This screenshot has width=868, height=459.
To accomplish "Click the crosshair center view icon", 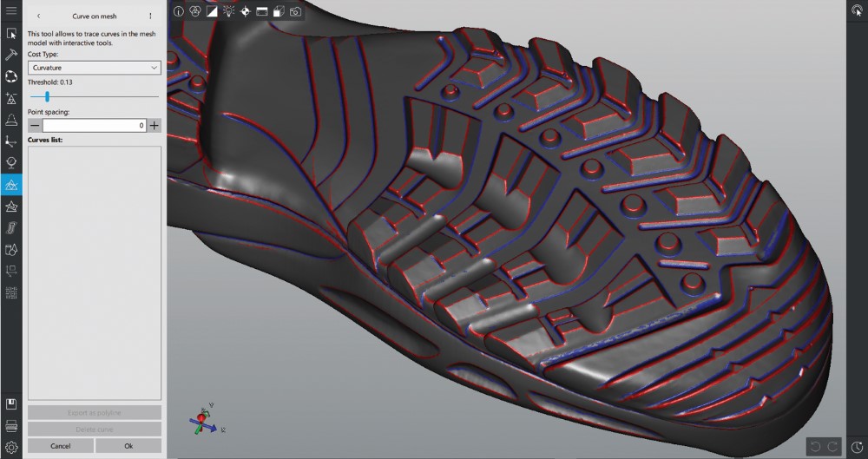I will [245, 11].
